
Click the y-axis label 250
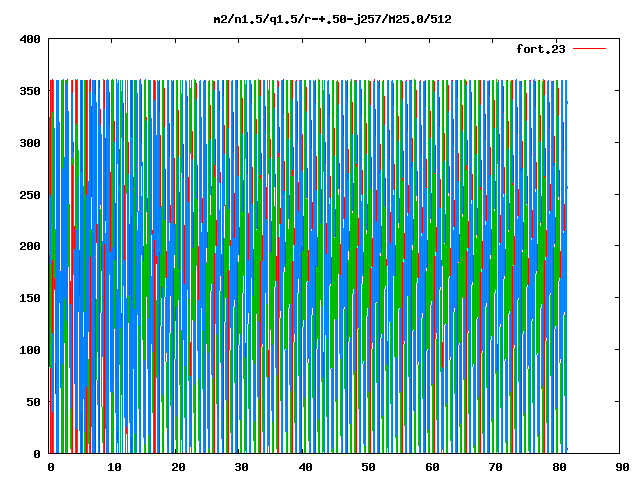pos(30,195)
